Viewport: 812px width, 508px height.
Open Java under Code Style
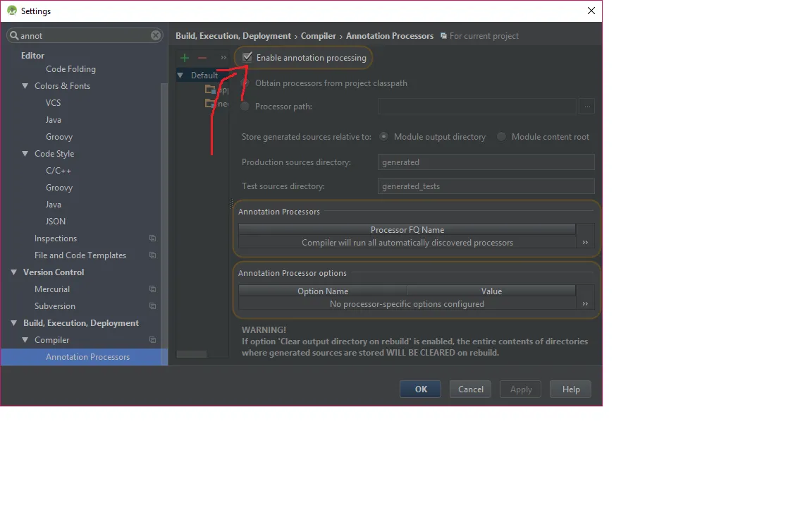click(x=54, y=204)
